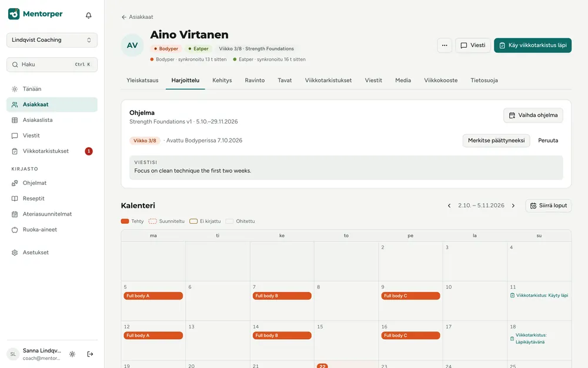Viewport: 588px width, 368px height.
Task: Click Peruuta in the Ohjelma card
Action: [x=548, y=141]
